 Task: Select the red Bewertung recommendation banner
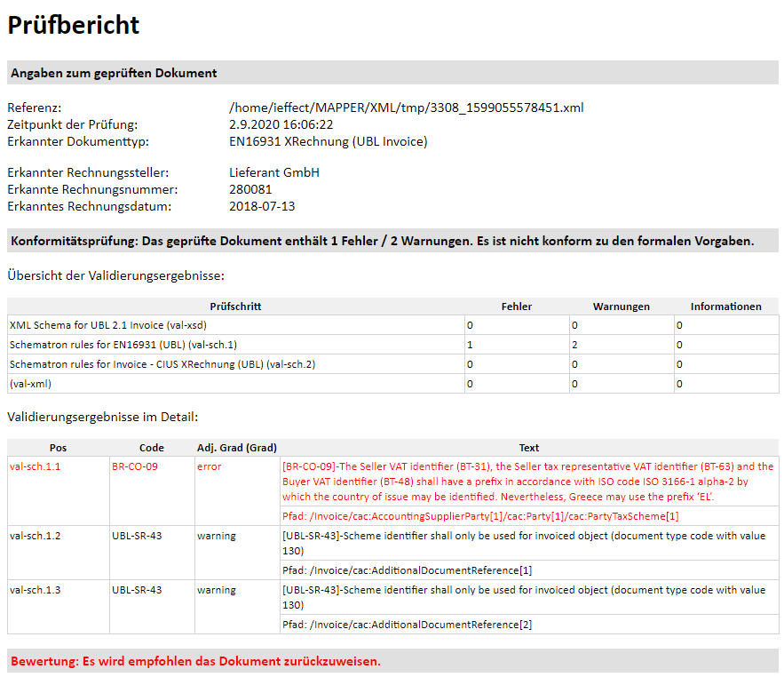pyautogui.click(x=195, y=661)
